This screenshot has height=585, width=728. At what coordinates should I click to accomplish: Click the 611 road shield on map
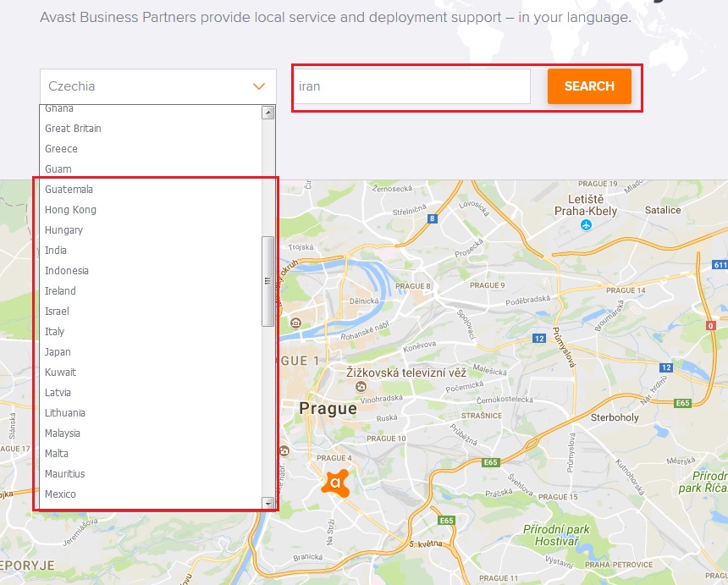pyautogui.click(x=720, y=265)
